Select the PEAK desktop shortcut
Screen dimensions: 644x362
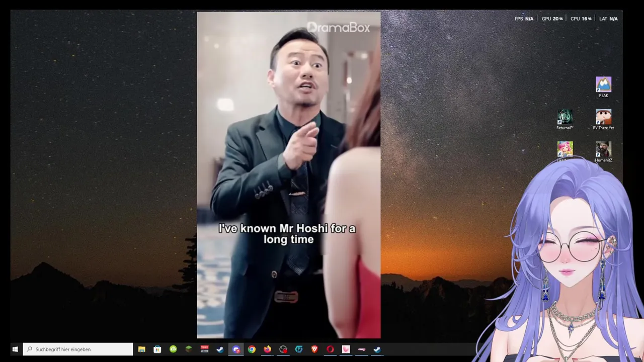pos(603,87)
